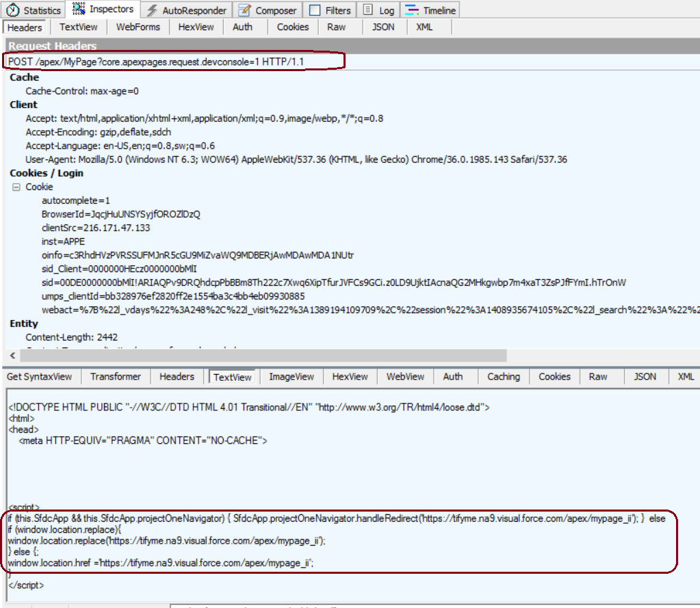Open the response Headers tab
This screenshot has width=700, height=608.
click(x=177, y=376)
